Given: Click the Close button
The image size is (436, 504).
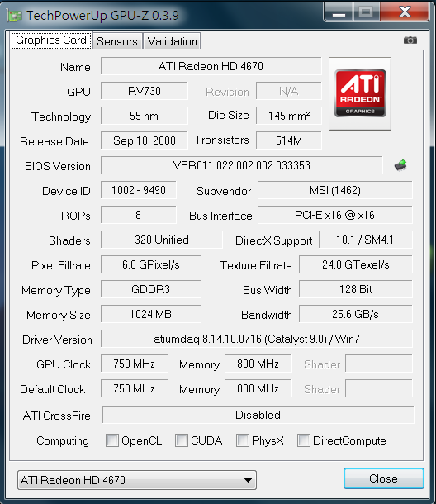Looking at the screenshot, I should pyautogui.click(x=384, y=478).
